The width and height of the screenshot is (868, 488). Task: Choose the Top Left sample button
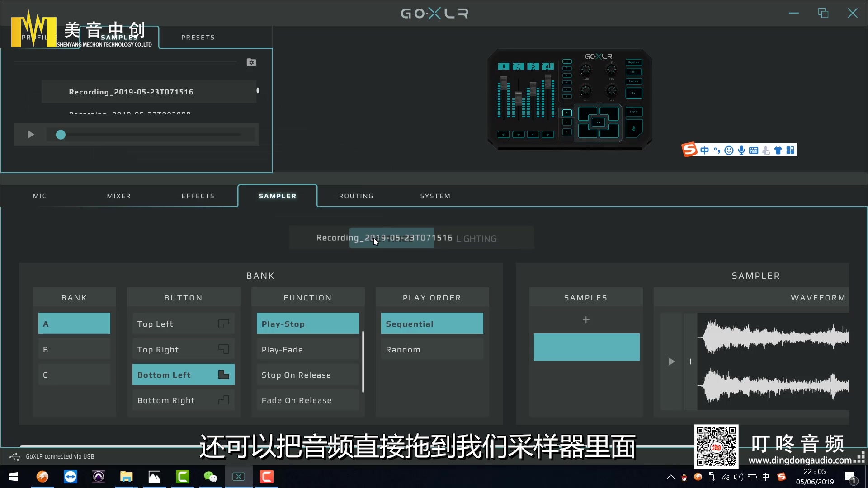coord(184,324)
